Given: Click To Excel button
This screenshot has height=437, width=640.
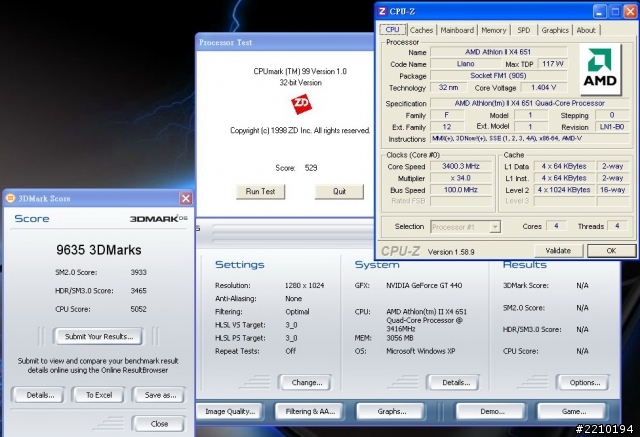Looking at the screenshot, I should click(x=99, y=395).
